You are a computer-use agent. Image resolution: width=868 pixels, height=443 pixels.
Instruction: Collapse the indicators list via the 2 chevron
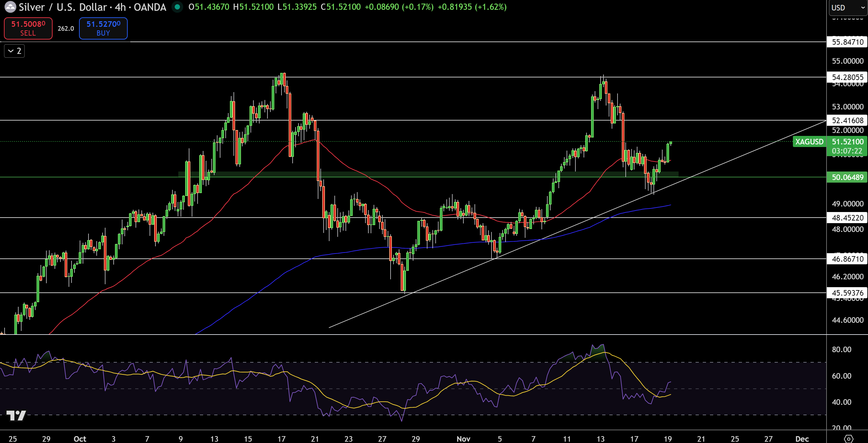tap(14, 51)
